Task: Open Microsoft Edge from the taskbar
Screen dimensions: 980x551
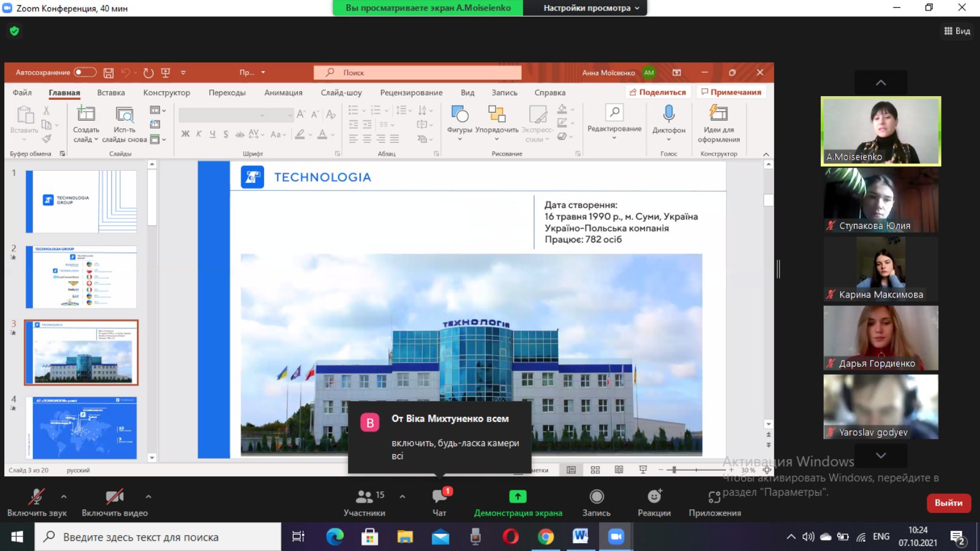Action: coord(334,537)
